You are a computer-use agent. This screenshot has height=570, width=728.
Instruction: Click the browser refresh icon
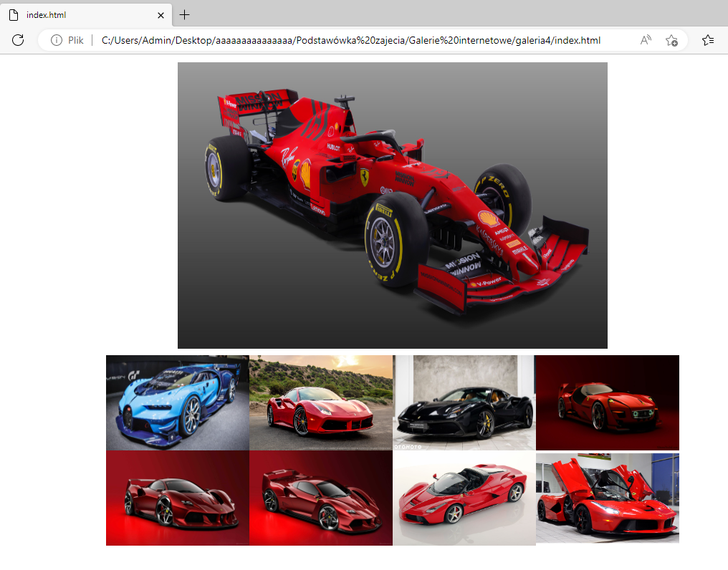pos(18,40)
